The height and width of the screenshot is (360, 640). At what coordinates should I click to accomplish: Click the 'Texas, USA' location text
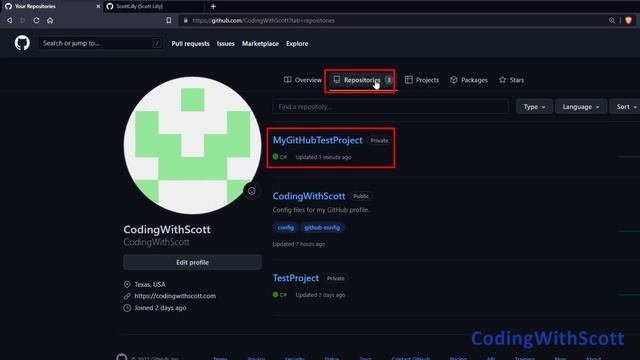pyautogui.click(x=150, y=284)
